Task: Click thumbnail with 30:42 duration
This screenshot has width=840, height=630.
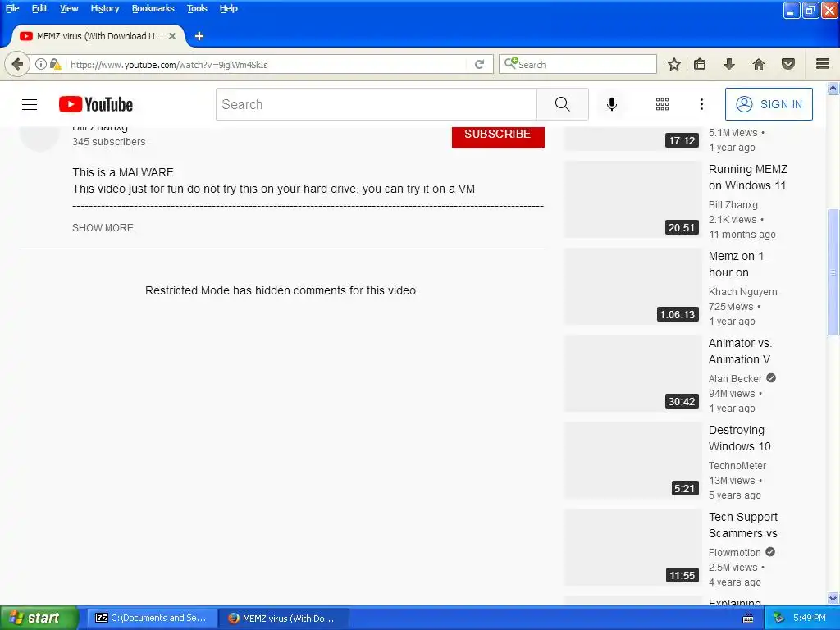Action: pos(632,373)
